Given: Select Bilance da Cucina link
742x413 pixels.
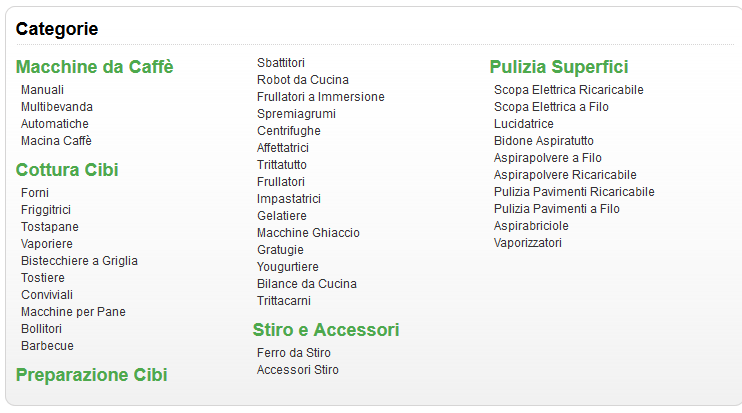Looking at the screenshot, I should (x=306, y=284).
